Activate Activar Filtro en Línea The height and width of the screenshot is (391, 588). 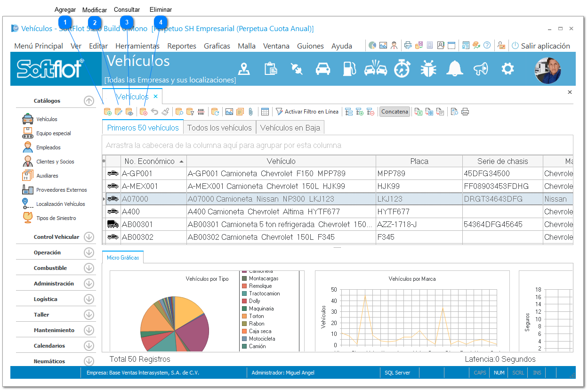coord(307,112)
